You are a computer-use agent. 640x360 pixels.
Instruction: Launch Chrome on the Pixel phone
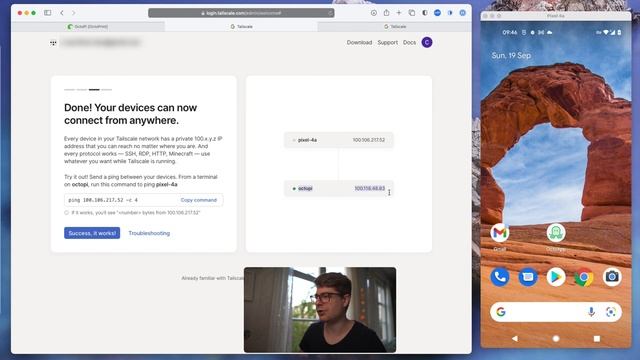click(x=584, y=277)
